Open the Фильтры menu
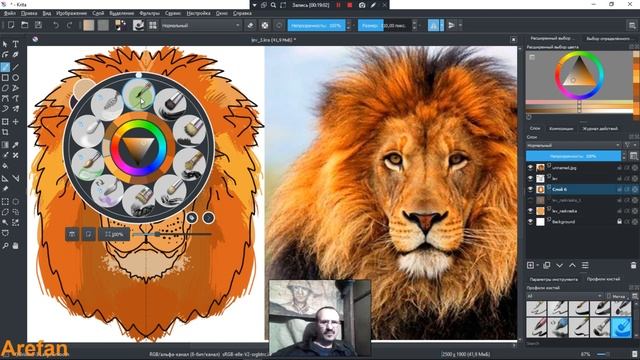 coord(149,13)
